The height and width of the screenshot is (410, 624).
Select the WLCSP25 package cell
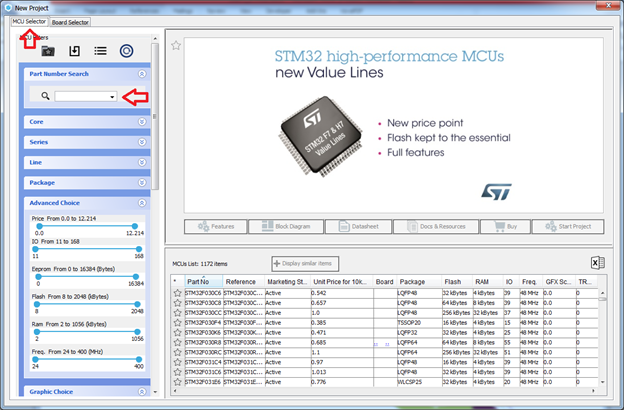[419, 382]
